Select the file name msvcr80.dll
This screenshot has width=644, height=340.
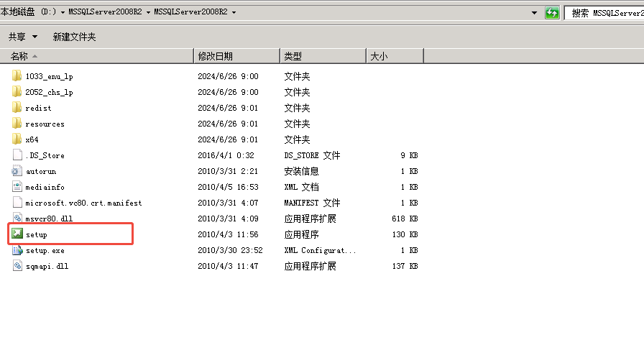(49, 219)
